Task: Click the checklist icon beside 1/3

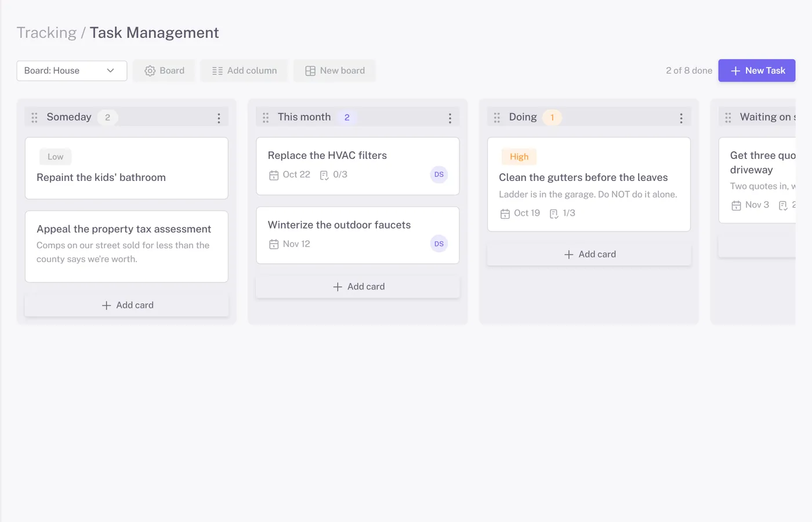Action: (x=554, y=213)
